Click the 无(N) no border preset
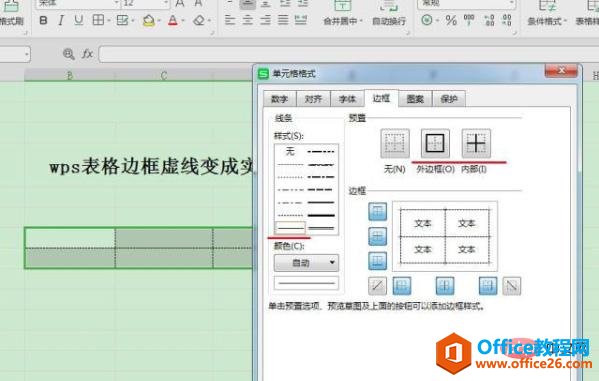The height and width of the screenshot is (381, 599). (x=395, y=143)
